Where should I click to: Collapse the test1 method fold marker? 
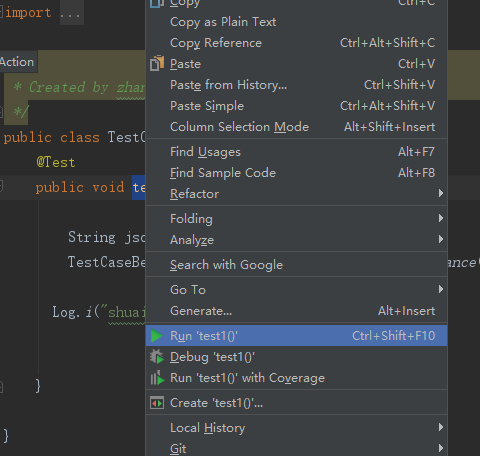click(1, 186)
